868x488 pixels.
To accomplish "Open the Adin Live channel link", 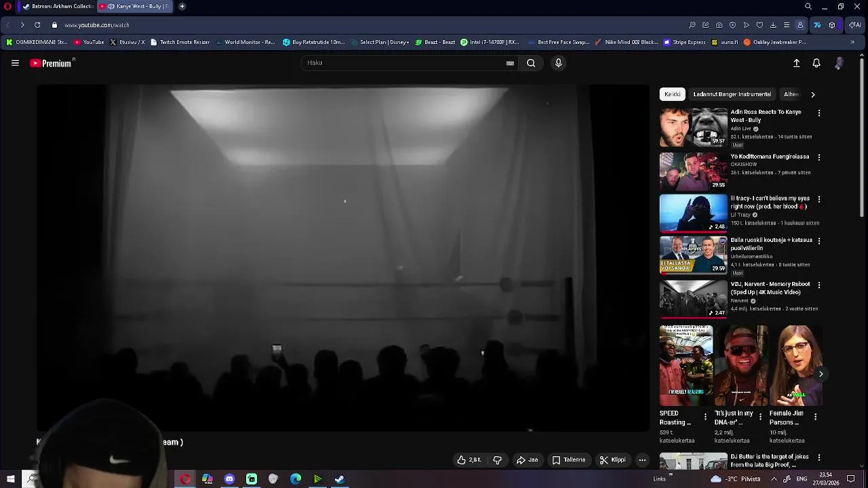I will pos(741,129).
